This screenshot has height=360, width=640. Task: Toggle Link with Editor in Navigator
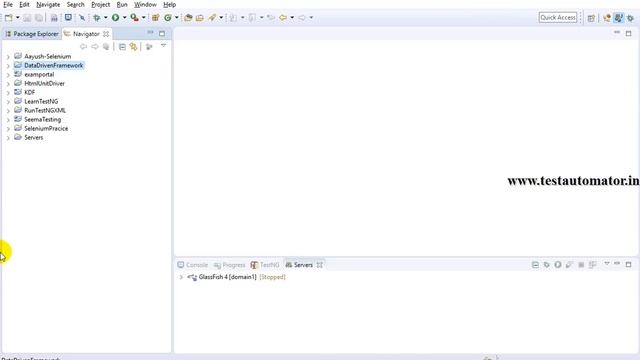(133, 47)
